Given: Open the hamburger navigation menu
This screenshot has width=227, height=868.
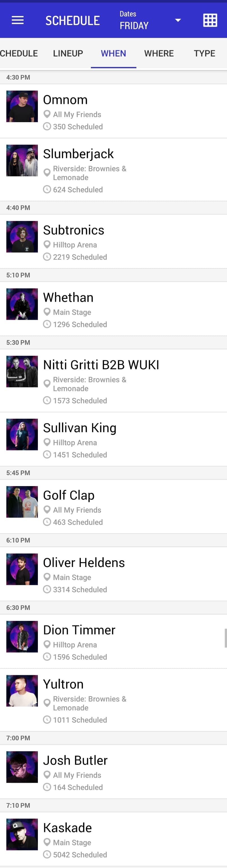Looking at the screenshot, I should pyautogui.click(x=17, y=20).
